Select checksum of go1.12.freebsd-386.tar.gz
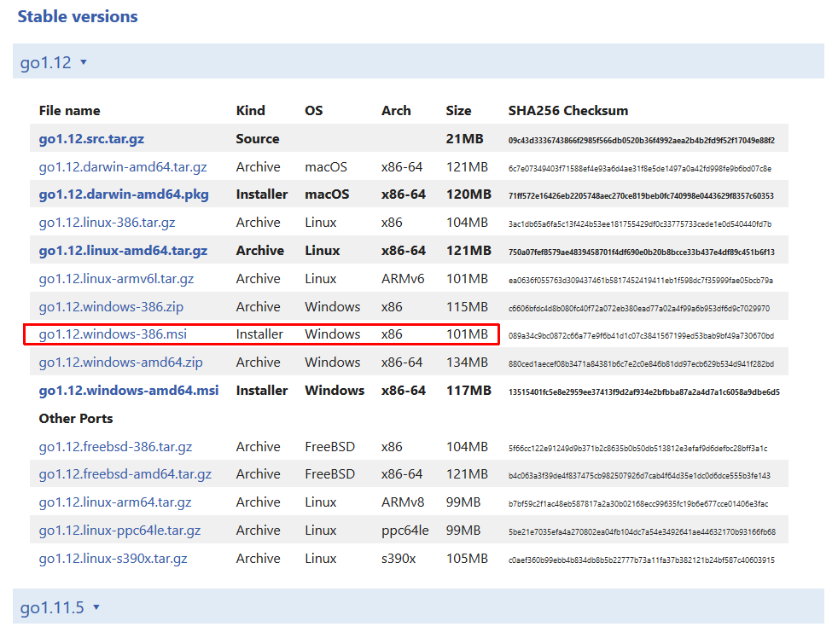838x644 pixels. point(637,449)
